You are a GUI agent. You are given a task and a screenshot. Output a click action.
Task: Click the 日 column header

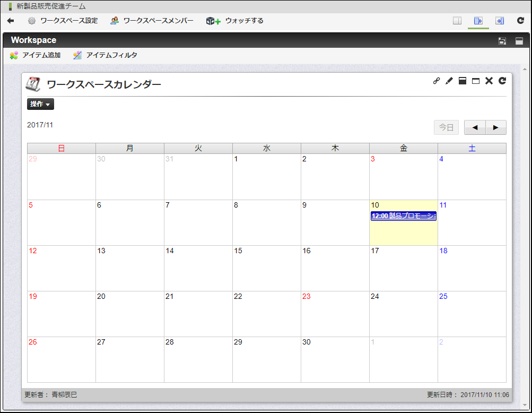click(x=62, y=148)
